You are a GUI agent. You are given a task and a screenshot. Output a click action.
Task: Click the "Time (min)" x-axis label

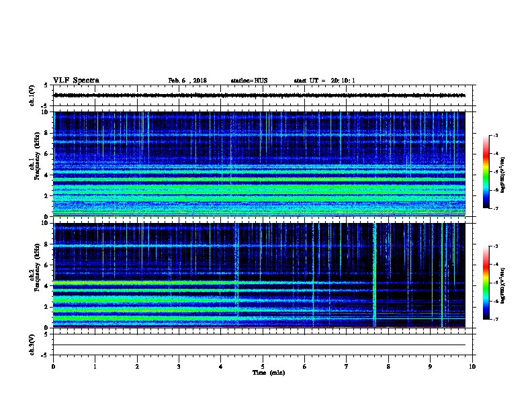click(x=269, y=373)
